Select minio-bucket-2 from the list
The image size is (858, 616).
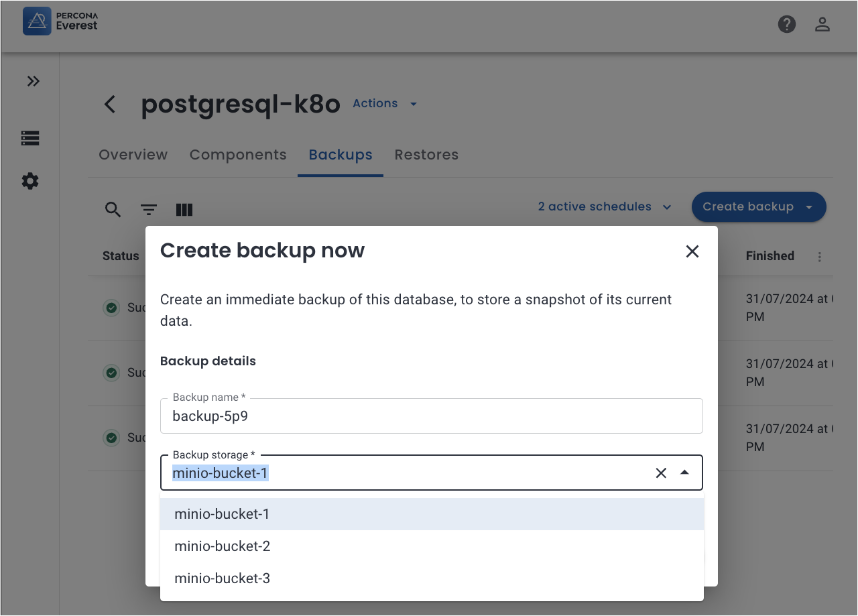[x=223, y=546]
